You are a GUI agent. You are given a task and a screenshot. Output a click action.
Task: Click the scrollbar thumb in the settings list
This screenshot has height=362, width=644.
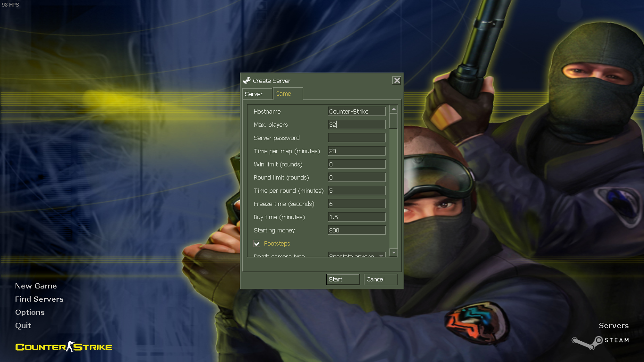pyautogui.click(x=394, y=121)
